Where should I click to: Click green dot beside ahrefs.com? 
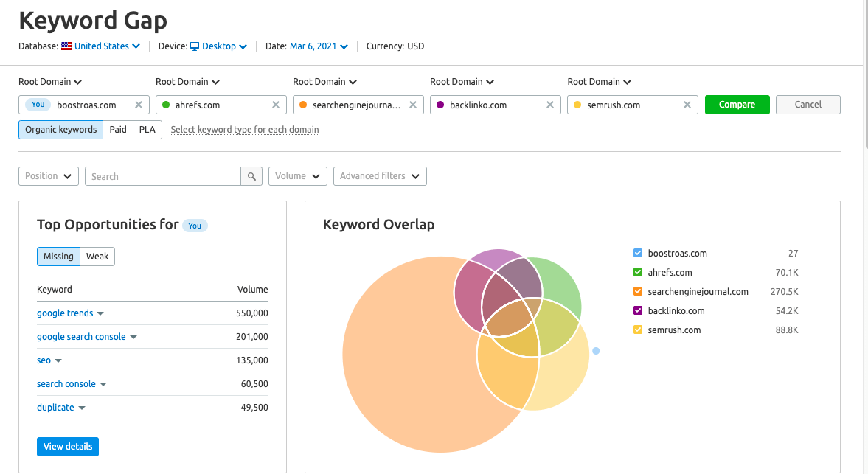[165, 105]
